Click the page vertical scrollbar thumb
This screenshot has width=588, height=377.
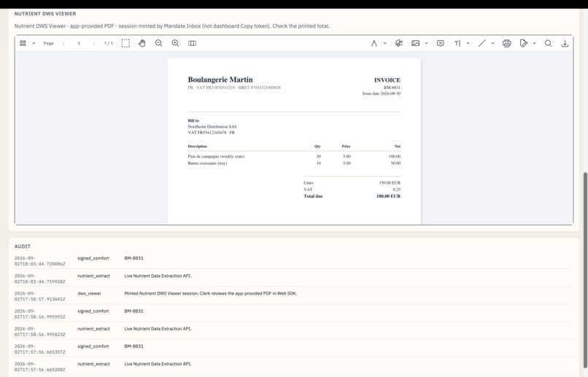point(585,270)
